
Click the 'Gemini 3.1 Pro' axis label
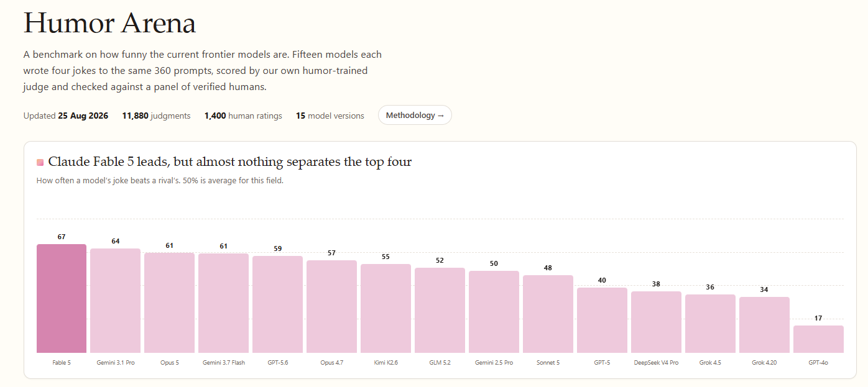click(116, 363)
